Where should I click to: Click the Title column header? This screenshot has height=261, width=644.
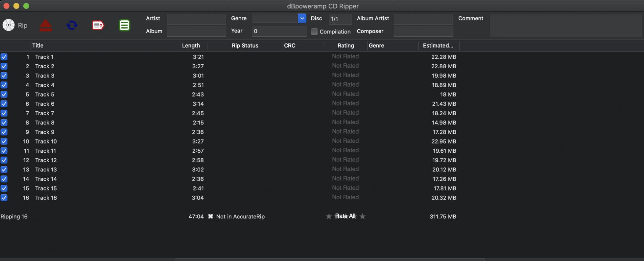pos(38,46)
